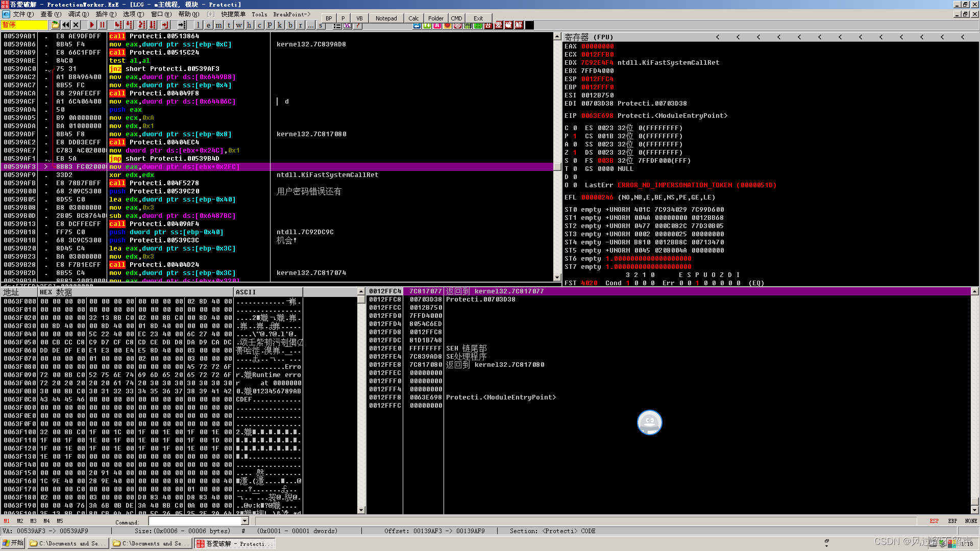Click the execute till return icon
The height and width of the screenshot is (551, 980).
(x=165, y=25)
